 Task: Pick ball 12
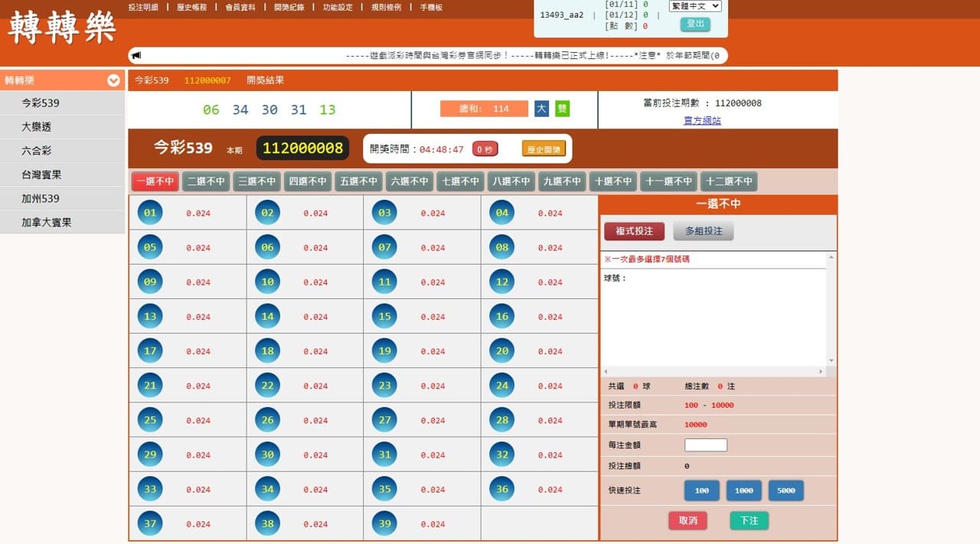(501, 282)
